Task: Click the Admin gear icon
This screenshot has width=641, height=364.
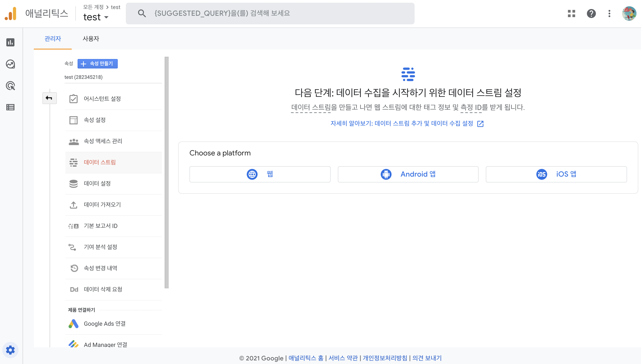Action: point(10,350)
